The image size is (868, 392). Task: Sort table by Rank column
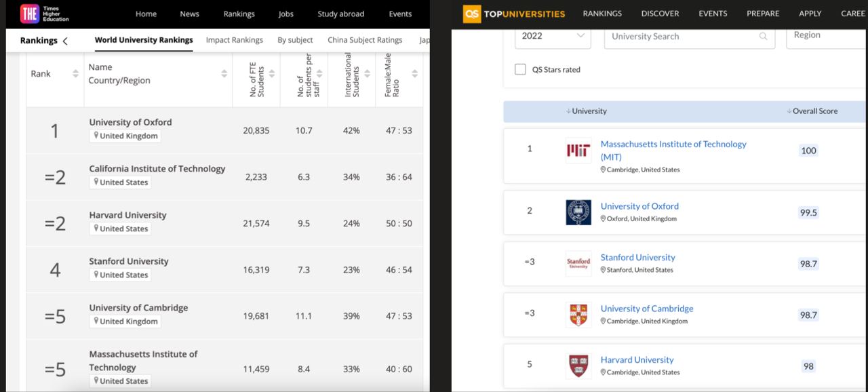75,74
